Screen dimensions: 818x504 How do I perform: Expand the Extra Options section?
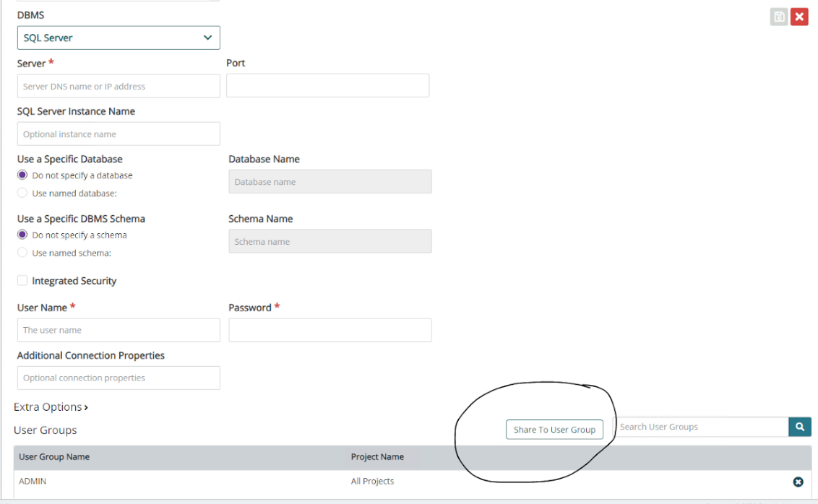click(51, 407)
